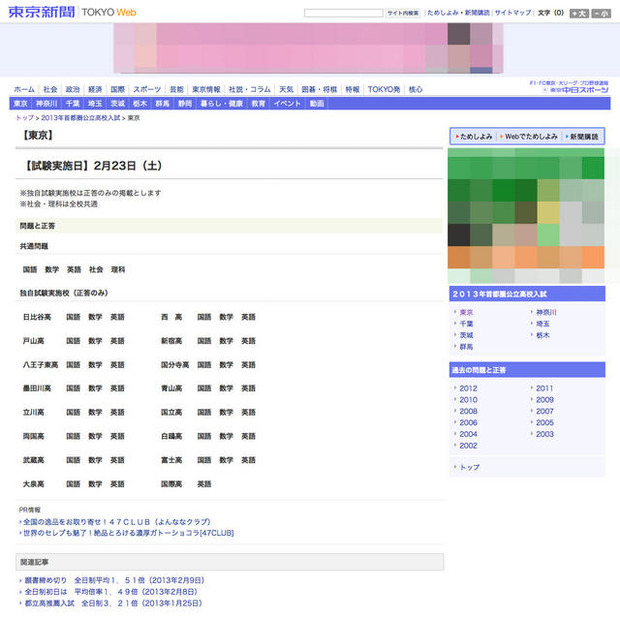Click トップ link at sidebar bottom
620x620 pixels.
pos(470,467)
